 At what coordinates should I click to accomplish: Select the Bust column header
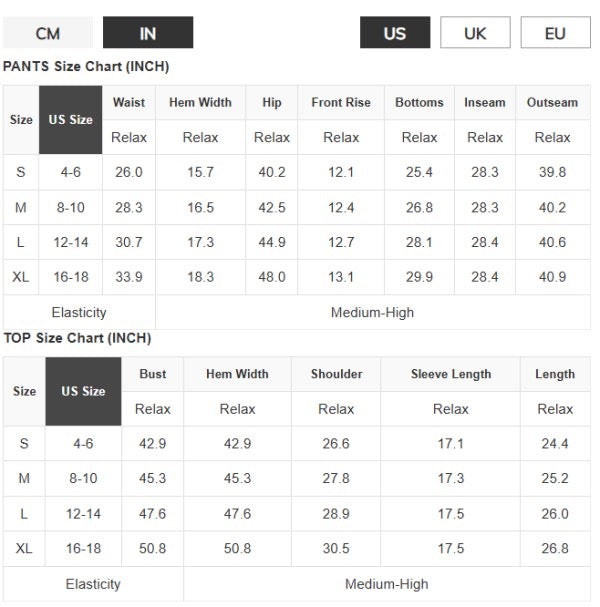tap(153, 374)
